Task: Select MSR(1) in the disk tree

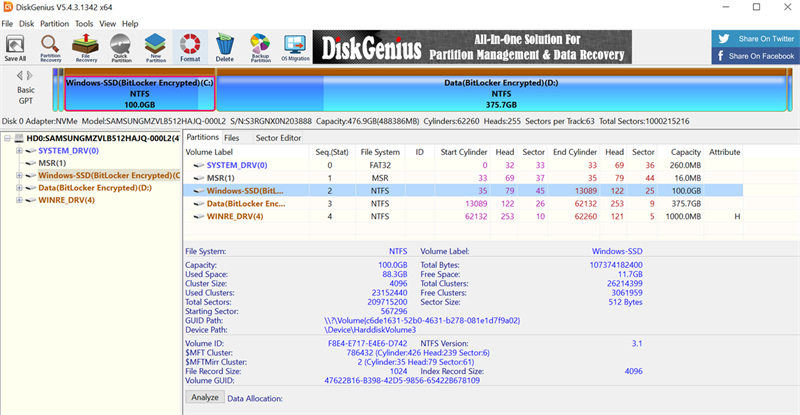Action: coord(52,163)
